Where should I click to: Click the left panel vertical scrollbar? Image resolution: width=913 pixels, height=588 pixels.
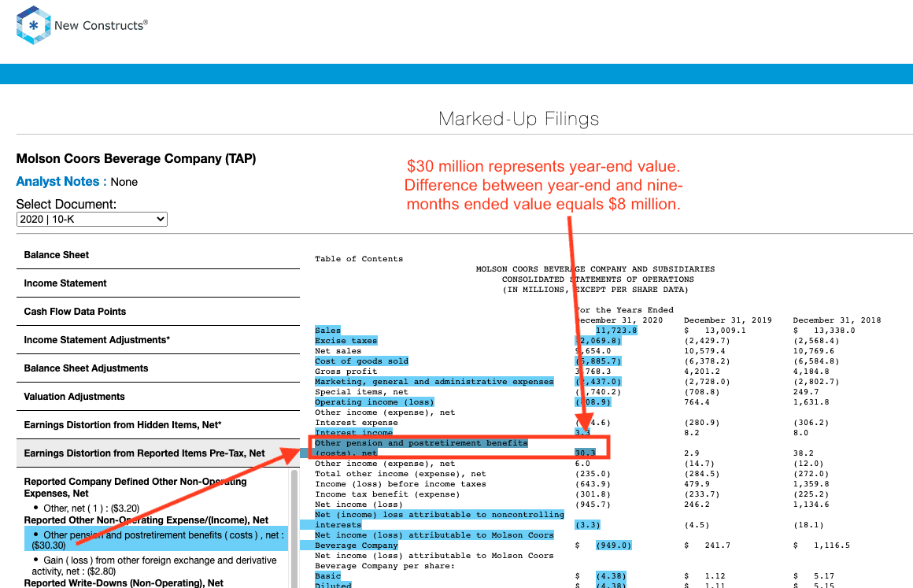pyautogui.click(x=294, y=529)
